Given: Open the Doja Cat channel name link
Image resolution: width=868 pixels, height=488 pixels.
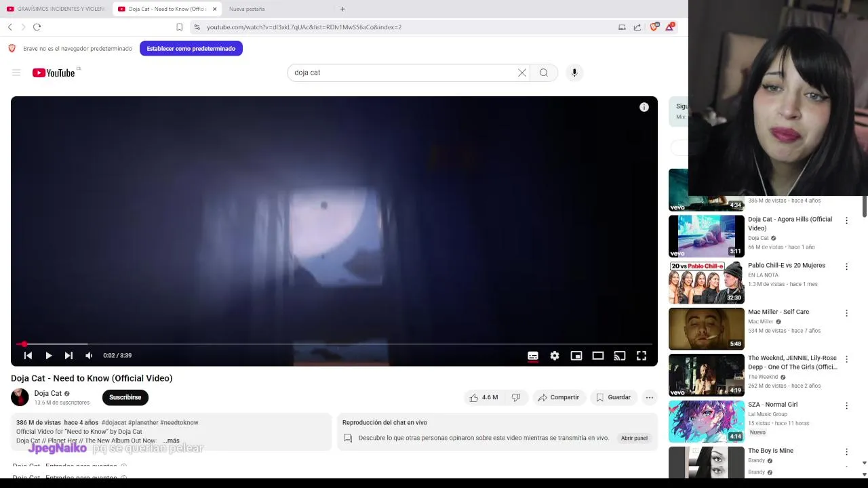Looking at the screenshot, I should tap(48, 393).
